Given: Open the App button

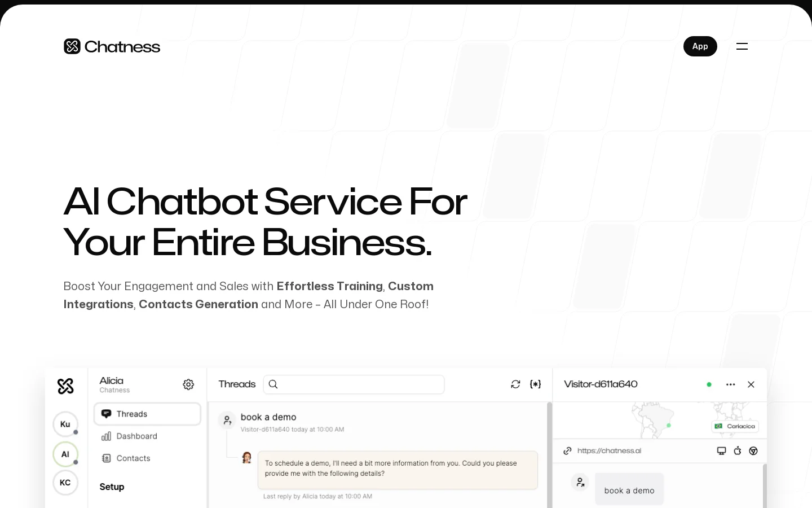Looking at the screenshot, I should (700, 46).
